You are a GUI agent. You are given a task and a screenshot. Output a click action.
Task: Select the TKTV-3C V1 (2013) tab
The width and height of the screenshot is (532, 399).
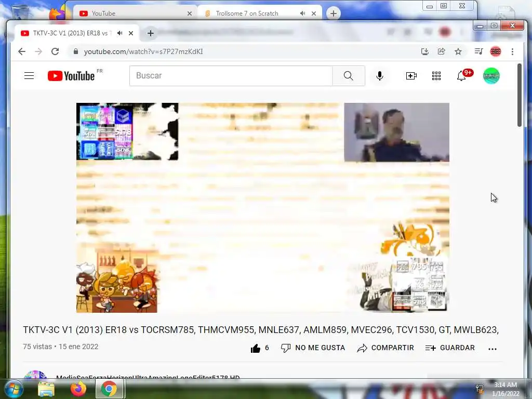coord(77,33)
